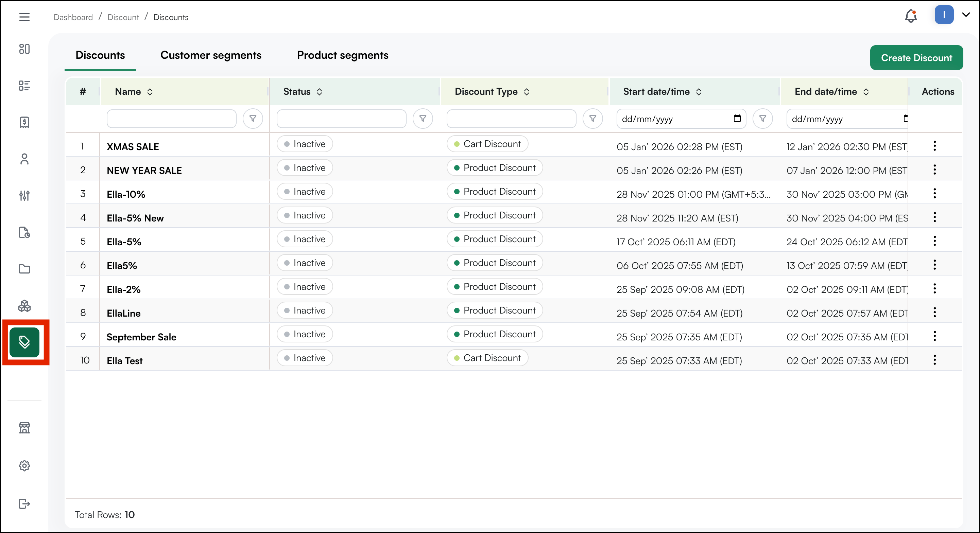Open the dashboard sidebar icon
This screenshot has height=533, width=980.
point(24,49)
